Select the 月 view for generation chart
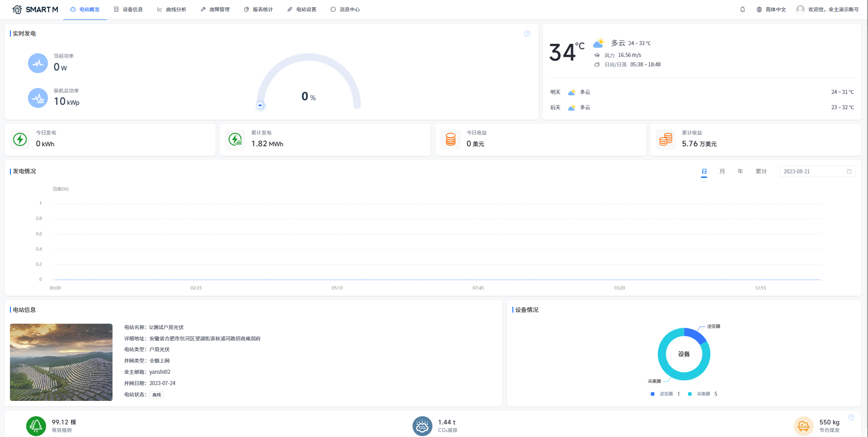868x437 pixels. tap(722, 172)
